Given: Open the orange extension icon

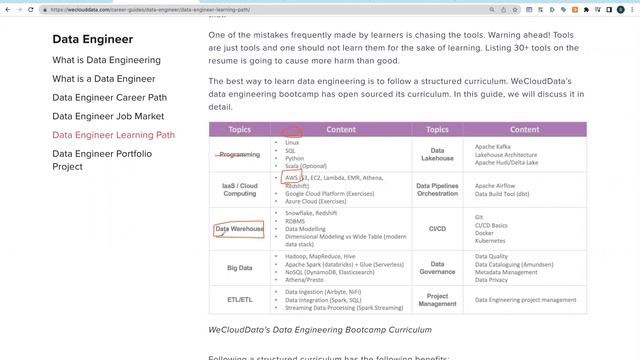Looking at the screenshot, I should [x=575, y=9].
